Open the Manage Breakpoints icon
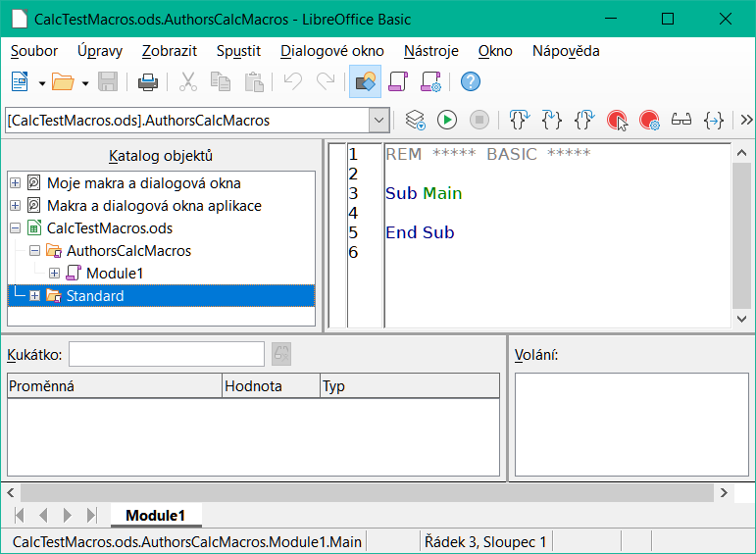Screen dimensions: 756x554 click(x=649, y=120)
